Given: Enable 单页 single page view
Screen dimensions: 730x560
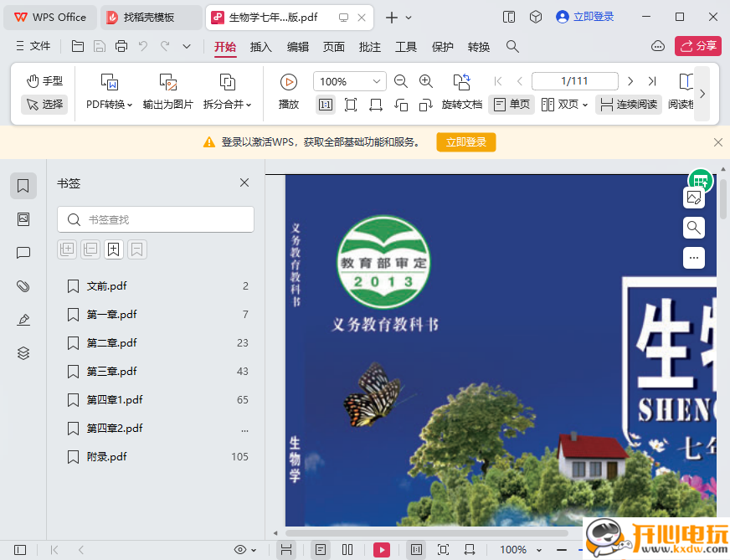Looking at the screenshot, I should point(512,105).
